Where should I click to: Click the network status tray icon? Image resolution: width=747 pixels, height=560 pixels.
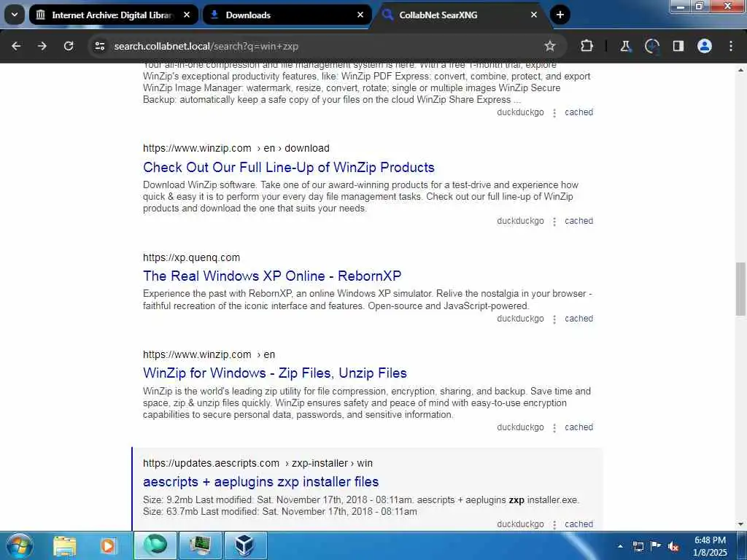point(638,546)
